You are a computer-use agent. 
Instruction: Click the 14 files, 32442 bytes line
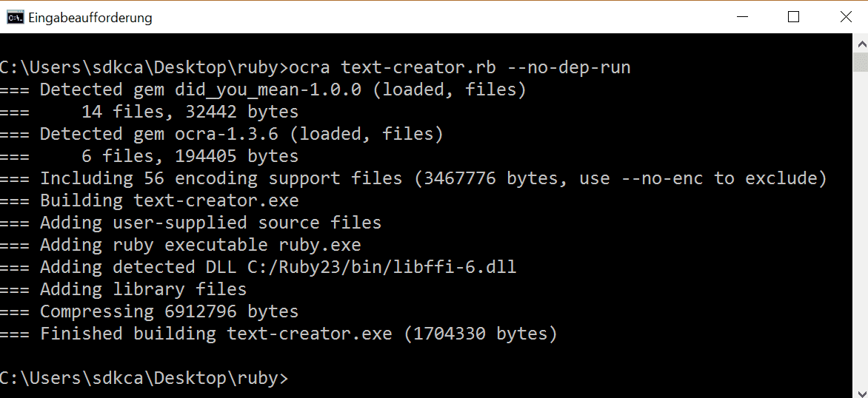tap(150, 112)
